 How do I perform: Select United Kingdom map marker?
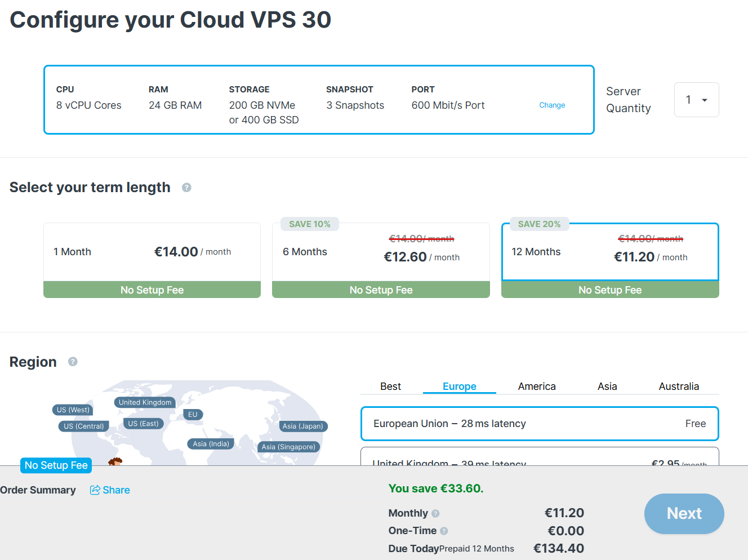tap(145, 402)
